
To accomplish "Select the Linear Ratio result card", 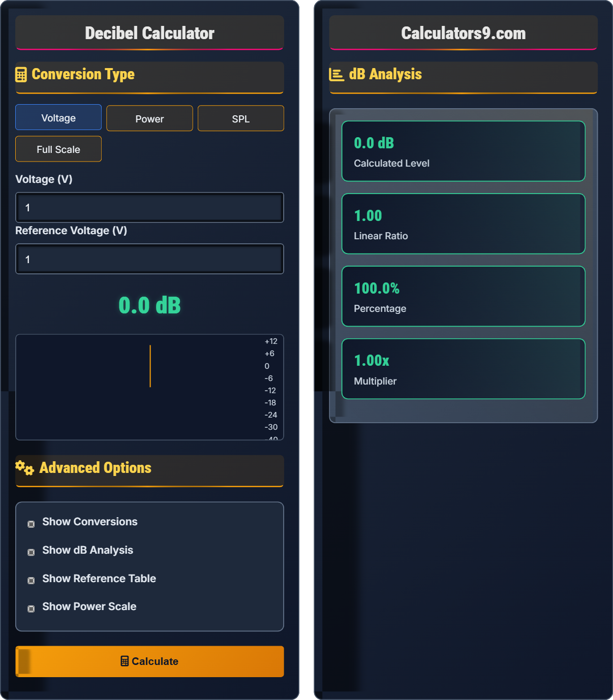I will coord(464,224).
